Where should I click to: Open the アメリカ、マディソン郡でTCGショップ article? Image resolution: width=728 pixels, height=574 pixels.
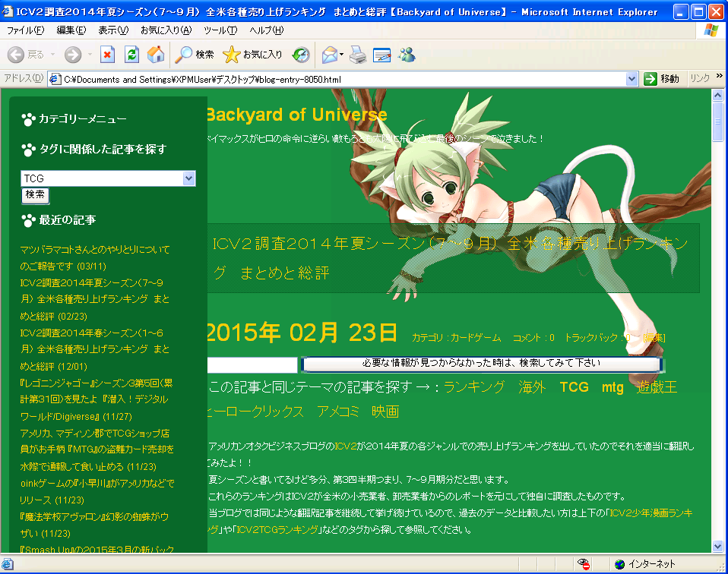click(97, 450)
